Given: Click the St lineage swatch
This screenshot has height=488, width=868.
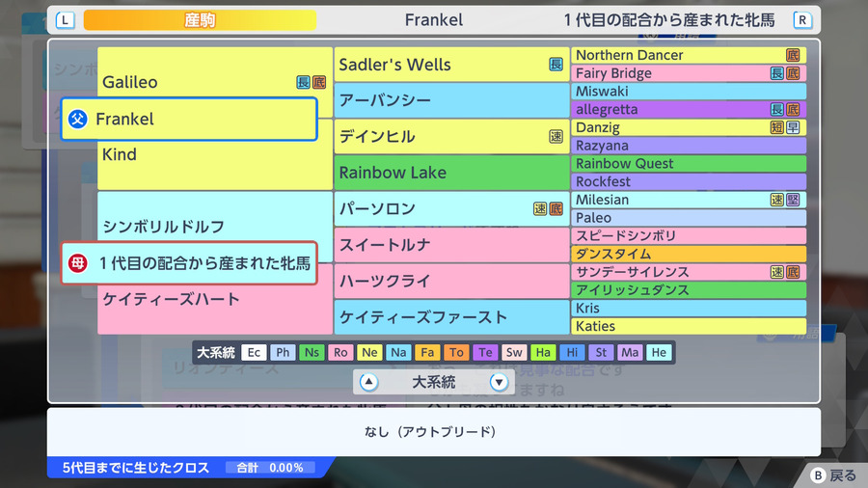Looking at the screenshot, I should pyautogui.click(x=601, y=352).
